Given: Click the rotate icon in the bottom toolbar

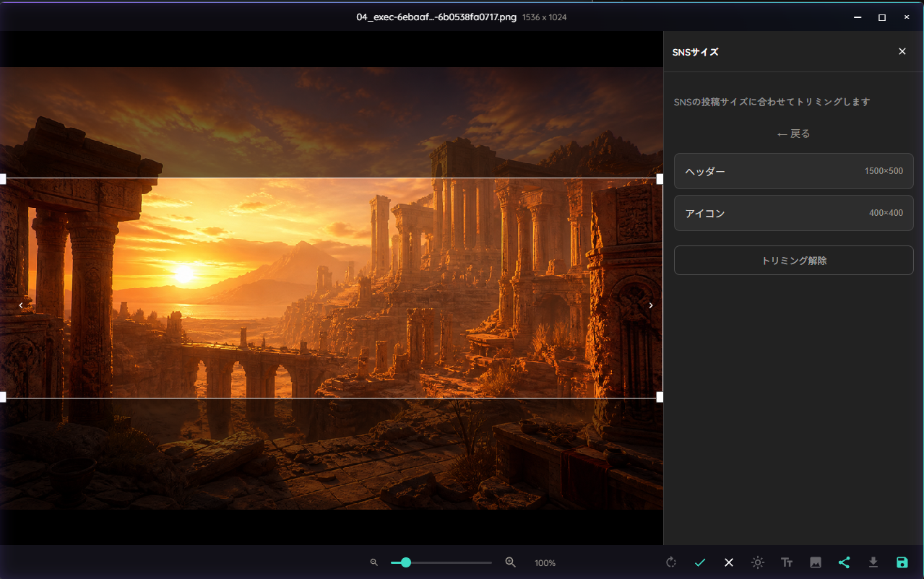Looking at the screenshot, I should click(671, 562).
